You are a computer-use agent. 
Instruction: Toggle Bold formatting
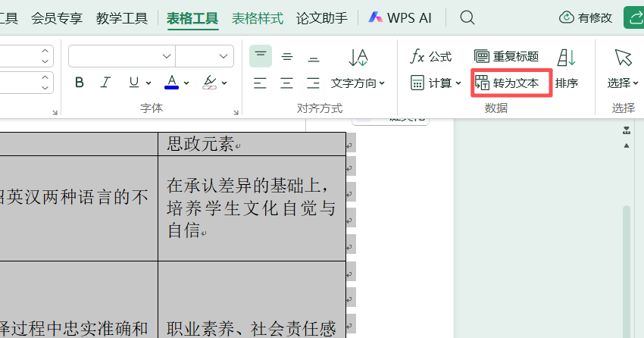(80, 83)
